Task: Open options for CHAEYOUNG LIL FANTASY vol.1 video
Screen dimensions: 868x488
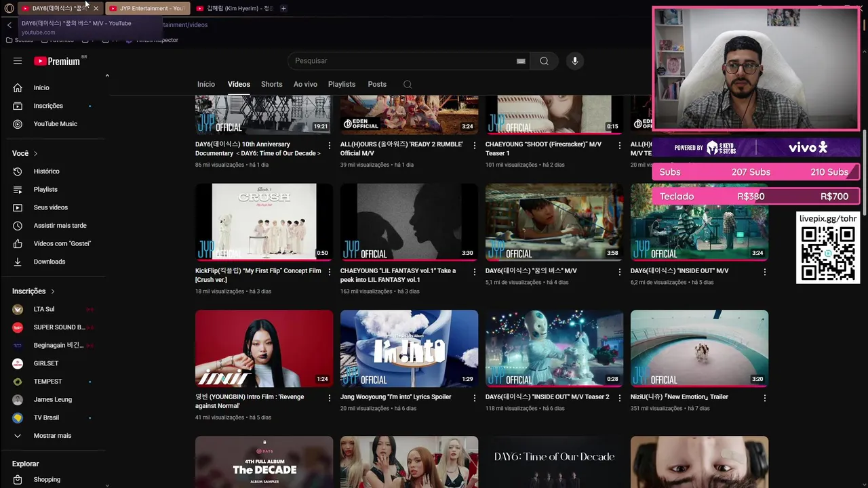Action: click(474, 272)
